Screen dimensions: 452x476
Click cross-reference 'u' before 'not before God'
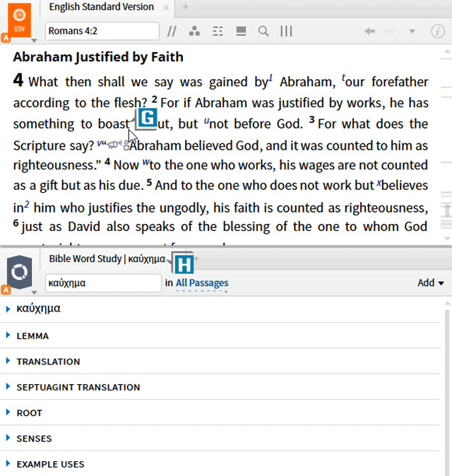207,121
